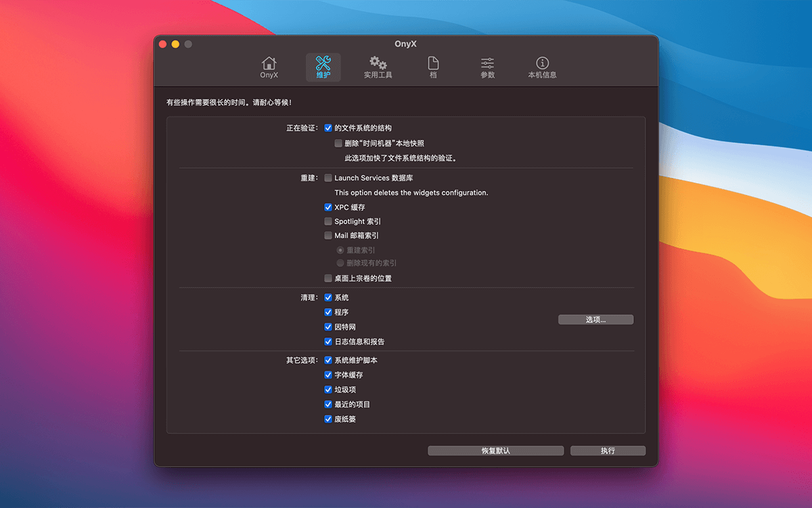Viewport: 812px width, 508px height.
Task: Open the 实用工具 gears icon
Action: 378,67
